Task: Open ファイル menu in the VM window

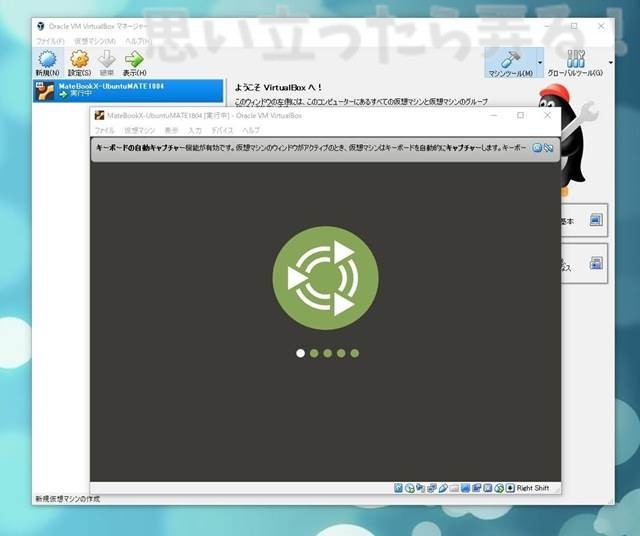Action: [104, 130]
